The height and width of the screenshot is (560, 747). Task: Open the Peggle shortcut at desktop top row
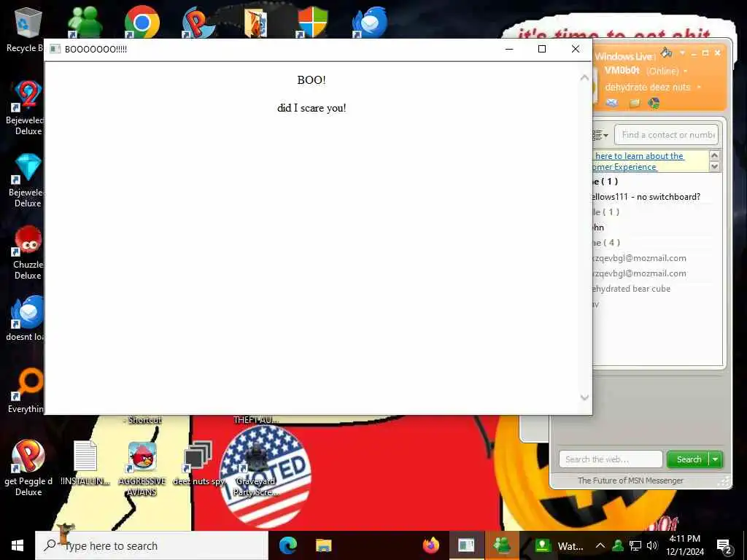pos(198,22)
